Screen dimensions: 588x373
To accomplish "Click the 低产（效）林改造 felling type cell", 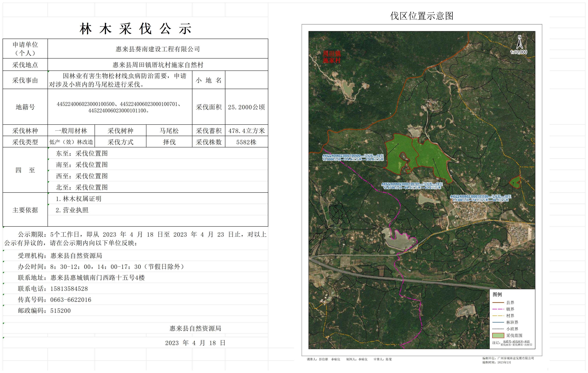I will [71, 142].
